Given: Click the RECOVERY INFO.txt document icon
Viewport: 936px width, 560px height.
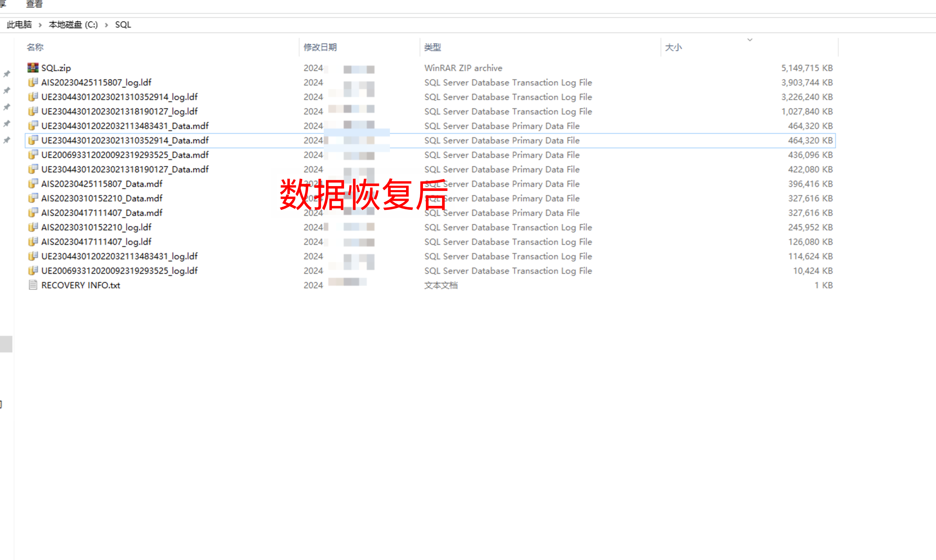Looking at the screenshot, I should coord(33,285).
